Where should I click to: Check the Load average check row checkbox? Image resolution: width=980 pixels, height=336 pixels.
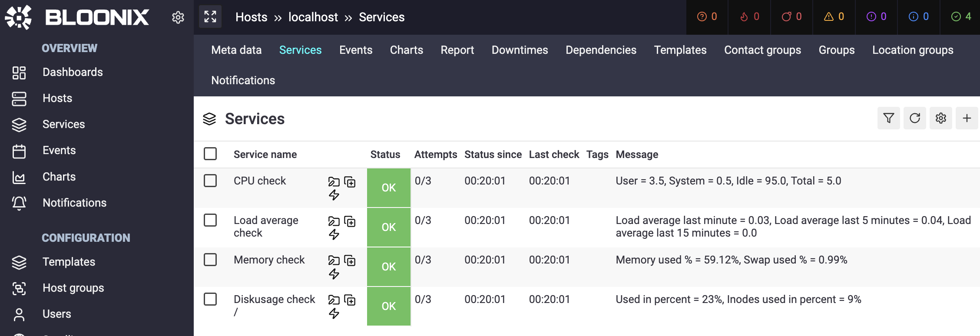pos(210,220)
